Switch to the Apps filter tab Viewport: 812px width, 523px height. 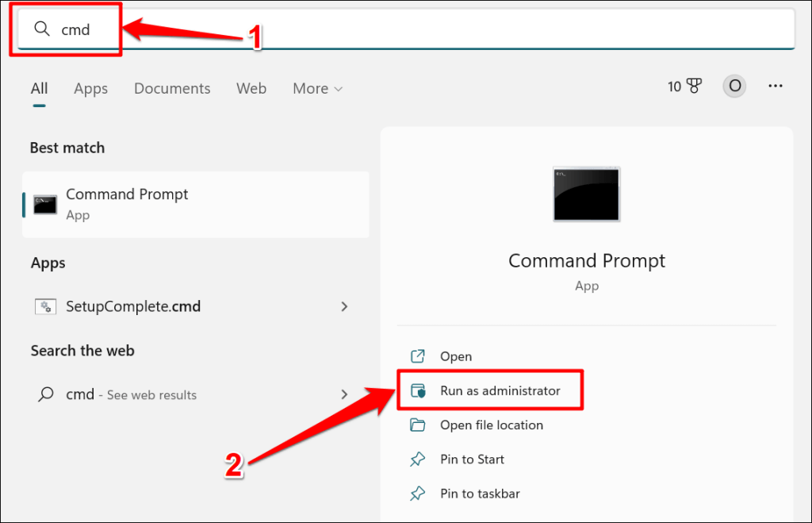click(x=90, y=89)
